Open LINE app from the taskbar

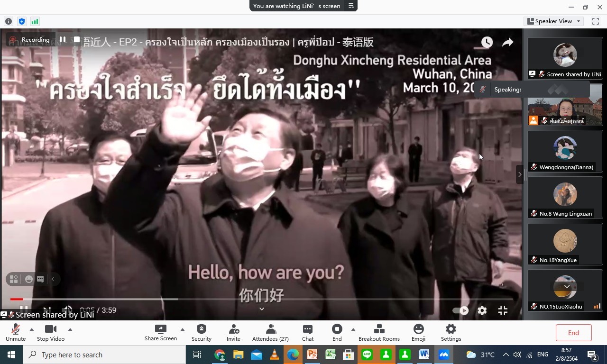(x=367, y=355)
